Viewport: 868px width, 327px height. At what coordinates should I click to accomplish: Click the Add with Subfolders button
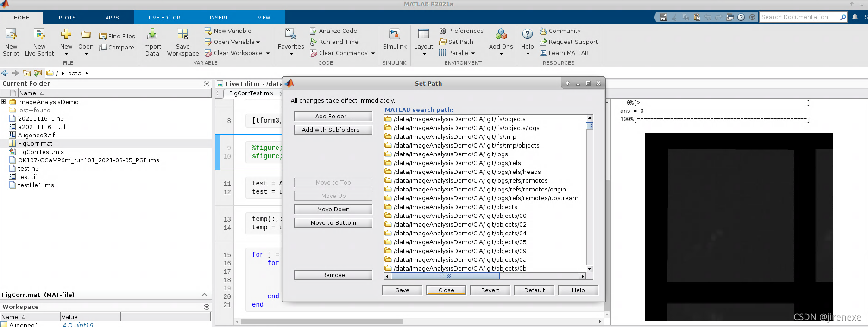tap(333, 130)
